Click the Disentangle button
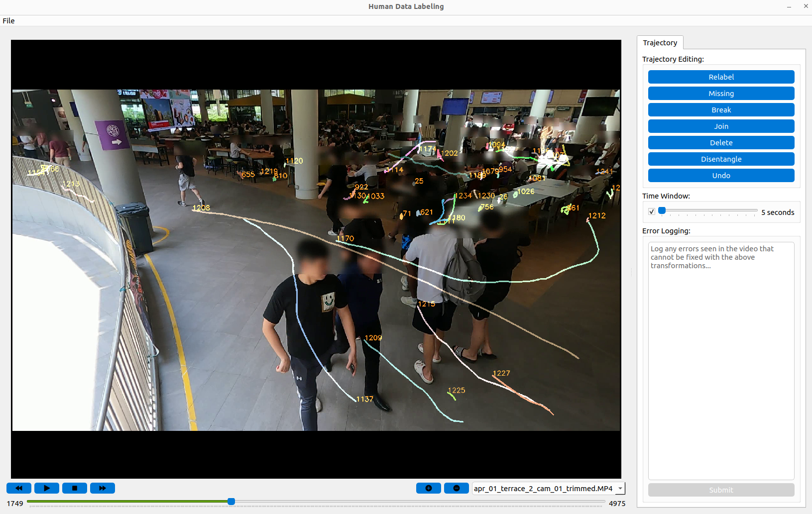812x514 pixels. (721, 159)
